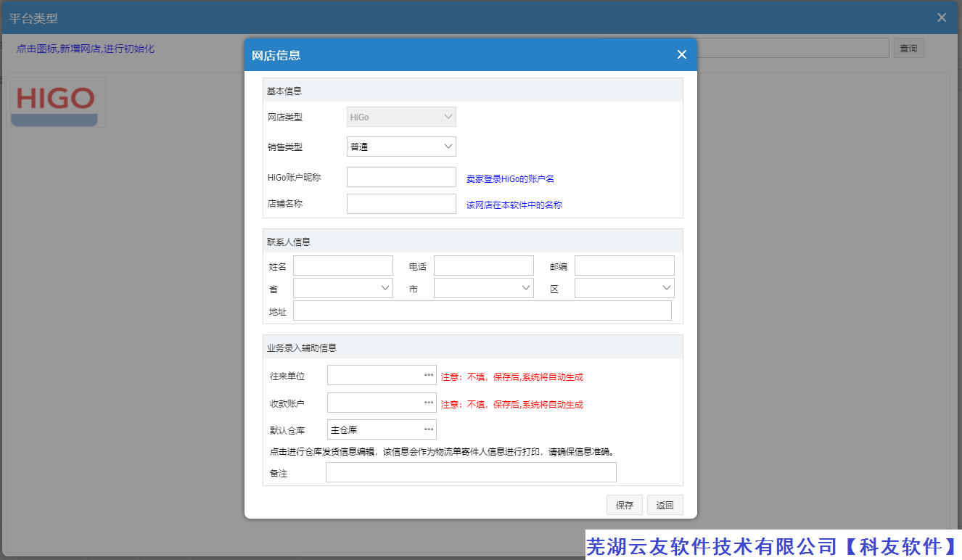Close the 平台类型 window
The image size is (962, 560).
(x=942, y=17)
